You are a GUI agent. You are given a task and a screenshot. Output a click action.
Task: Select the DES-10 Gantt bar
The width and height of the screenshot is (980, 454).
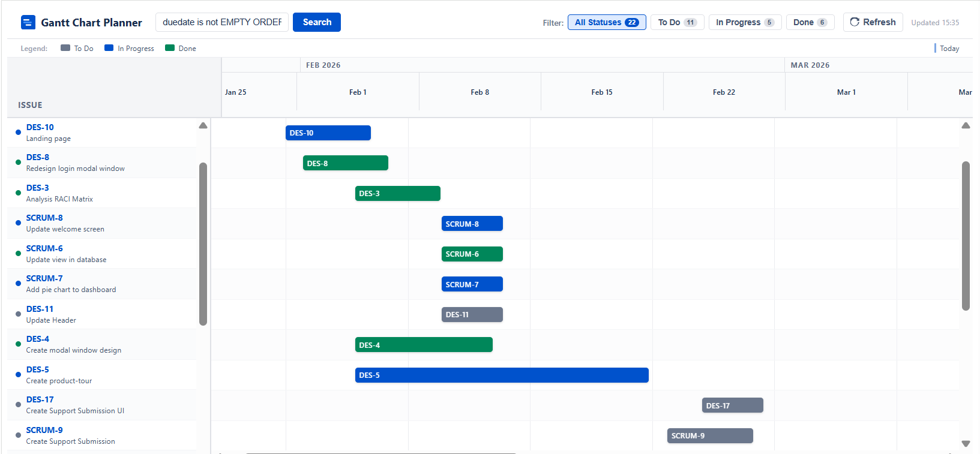(x=328, y=133)
